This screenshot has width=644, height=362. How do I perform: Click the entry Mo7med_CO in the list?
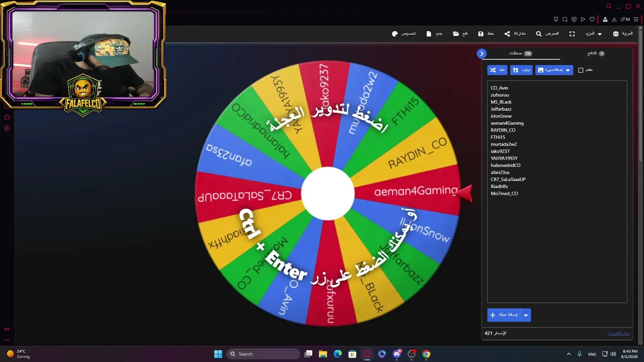click(504, 194)
